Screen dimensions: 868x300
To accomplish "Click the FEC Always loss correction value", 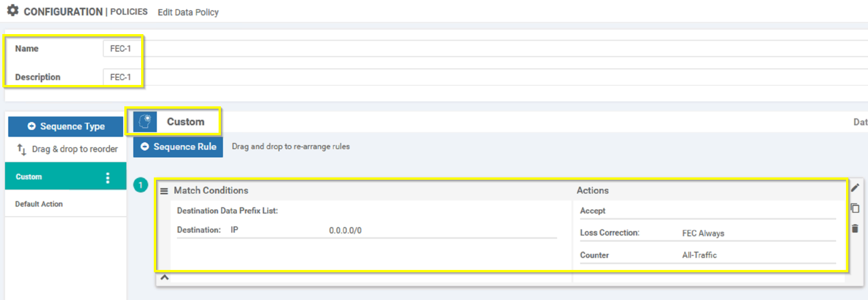I will pos(703,234).
